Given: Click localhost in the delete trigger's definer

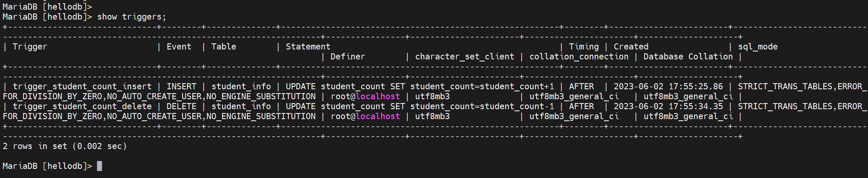Looking at the screenshot, I should click(x=378, y=117).
